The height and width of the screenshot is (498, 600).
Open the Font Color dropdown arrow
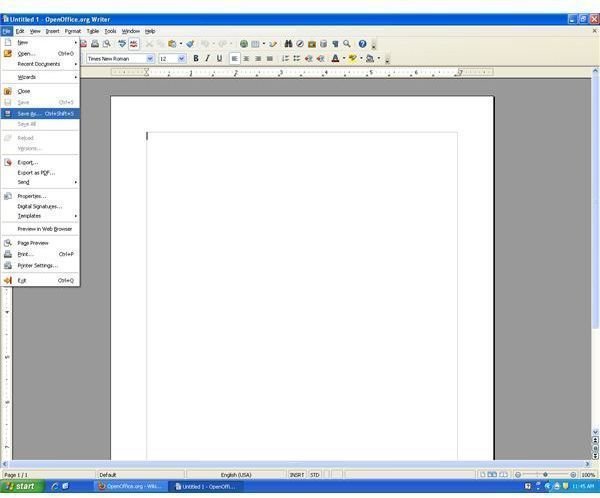click(344, 59)
